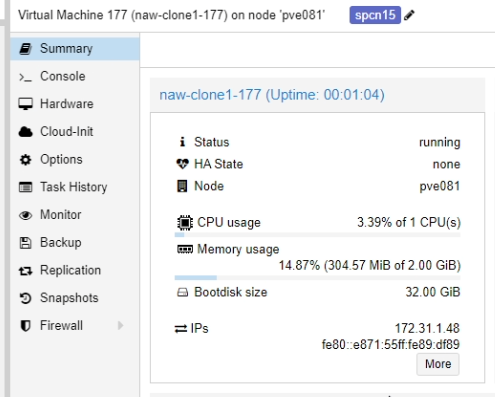Viewport: 495px width, 397px height.
Task: Click the Backup floppy disk icon
Action: [x=25, y=243]
